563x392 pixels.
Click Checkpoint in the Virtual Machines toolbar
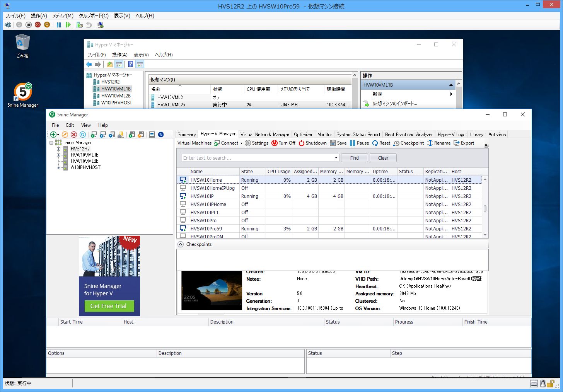coord(409,143)
